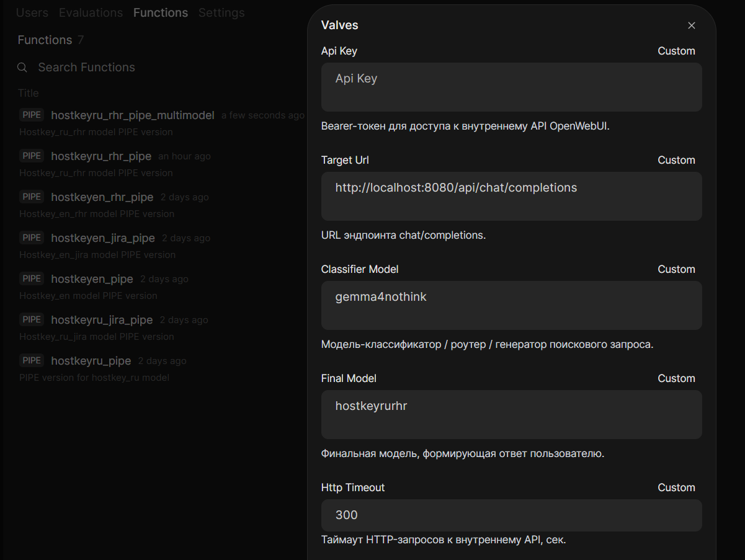Click the Bearer-токен description text

click(465, 126)
